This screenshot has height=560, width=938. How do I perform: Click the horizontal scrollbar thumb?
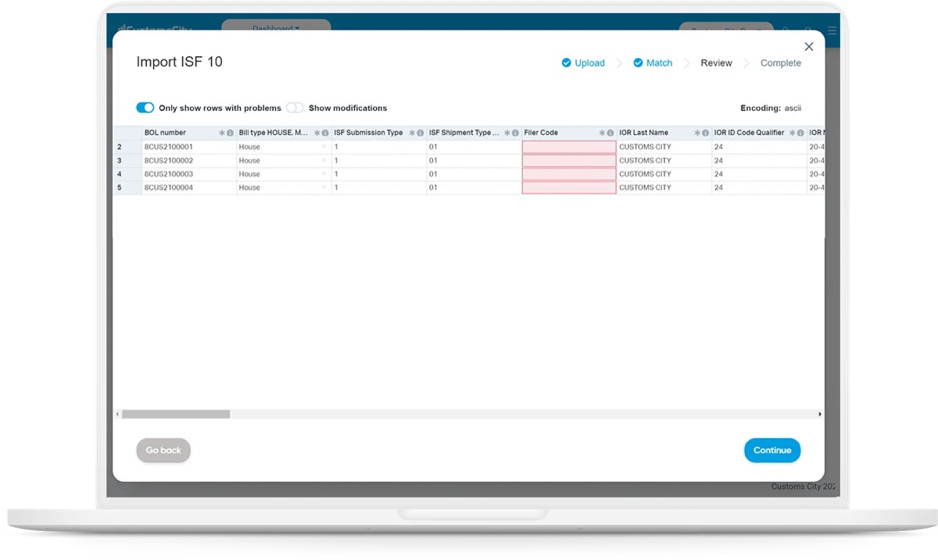pyautogui.click(x=176, y=414)
